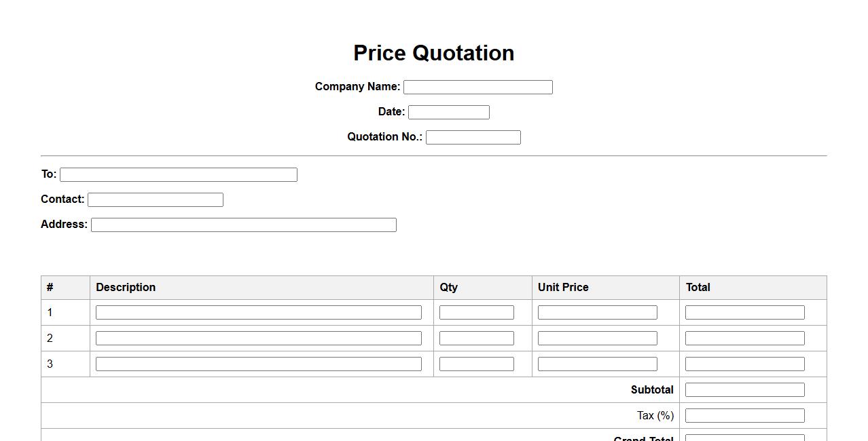This screenshot has height=441, width=868.
Task: Click row 3 Qty field
Action: coord(476,364)
